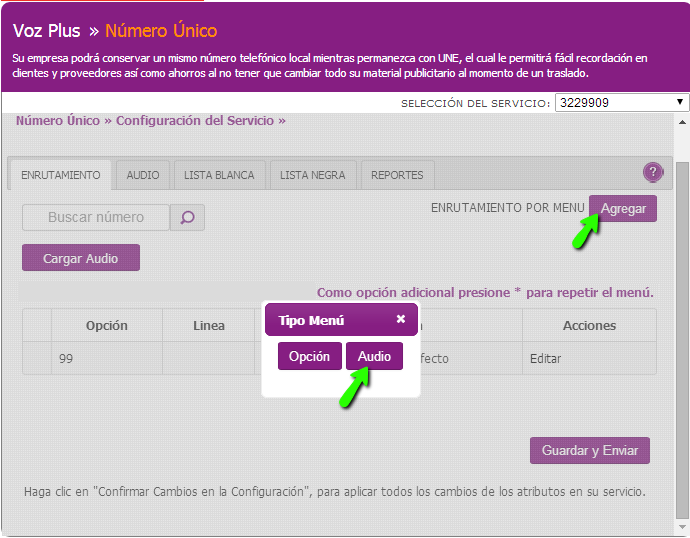
Task: Click the Cargar Audio button
Action: tap(81, 258)
